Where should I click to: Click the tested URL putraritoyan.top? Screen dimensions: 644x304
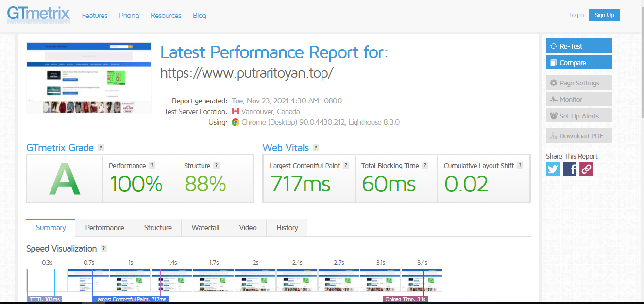tap(247, 73)
